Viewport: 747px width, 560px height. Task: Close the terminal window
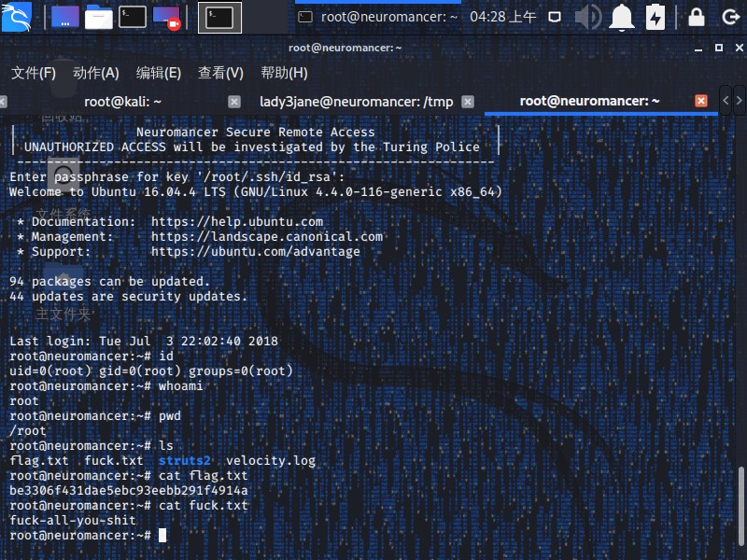tap(739, 48)
